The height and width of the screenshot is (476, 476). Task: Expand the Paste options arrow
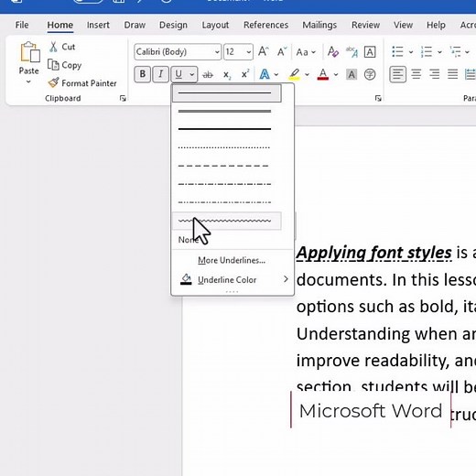[28, 81]
